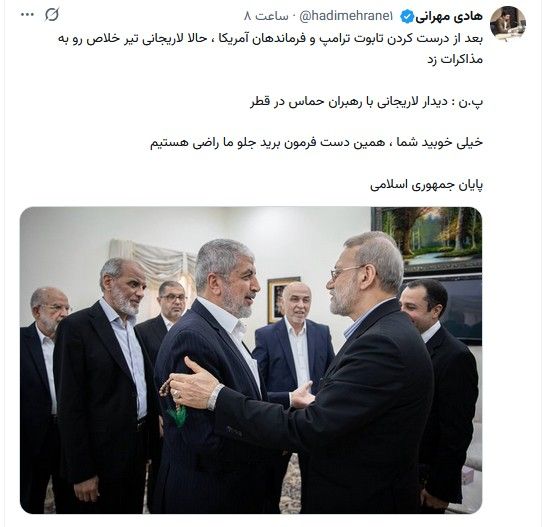549x527 pixels.
Task: Open the author's profile avatar
Action: (508, 23)
